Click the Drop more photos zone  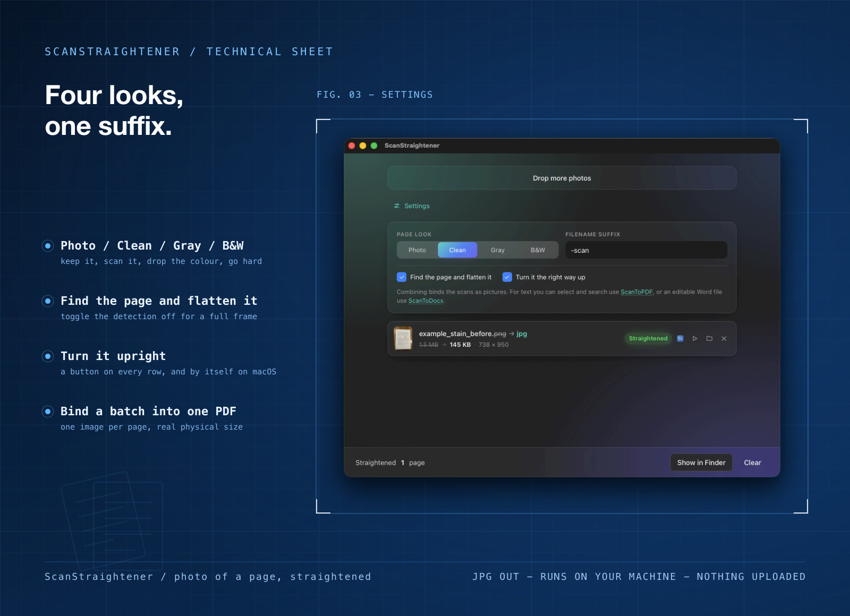coord(562,178)
